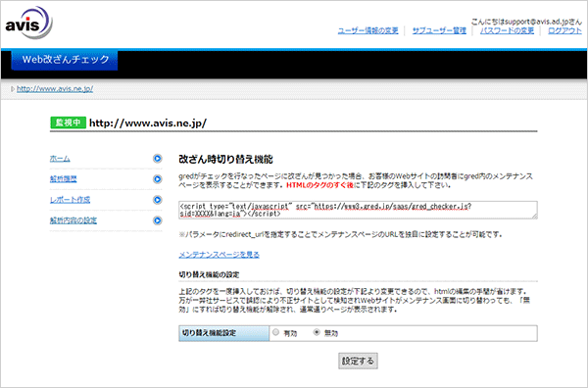Open パスワードの変更 link

[507, 30]
